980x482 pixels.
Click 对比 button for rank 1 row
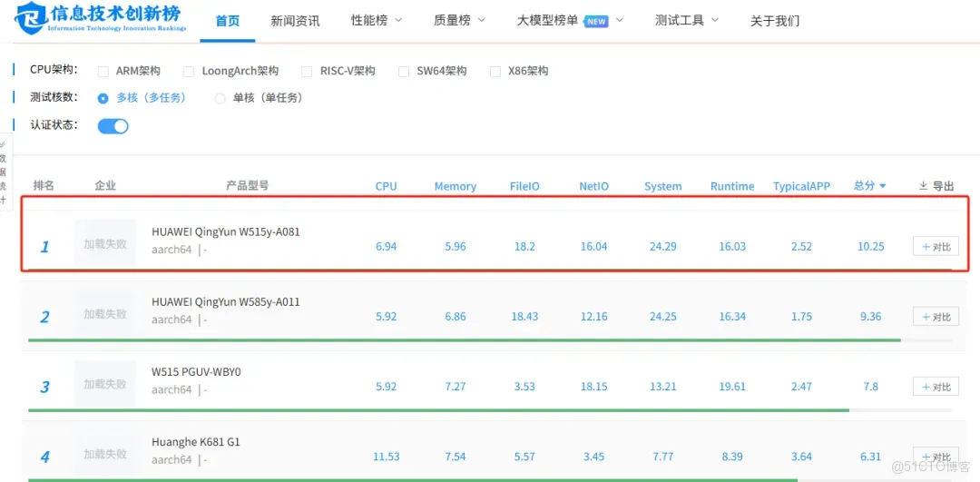click(x=936, y=246)
